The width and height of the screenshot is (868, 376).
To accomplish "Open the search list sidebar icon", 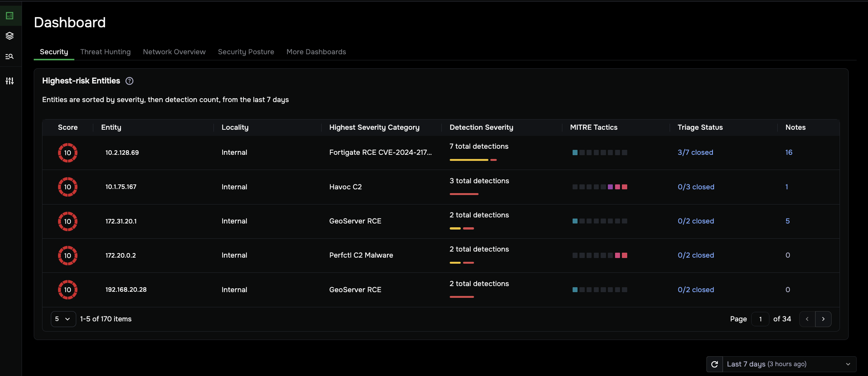I will 10,56.
